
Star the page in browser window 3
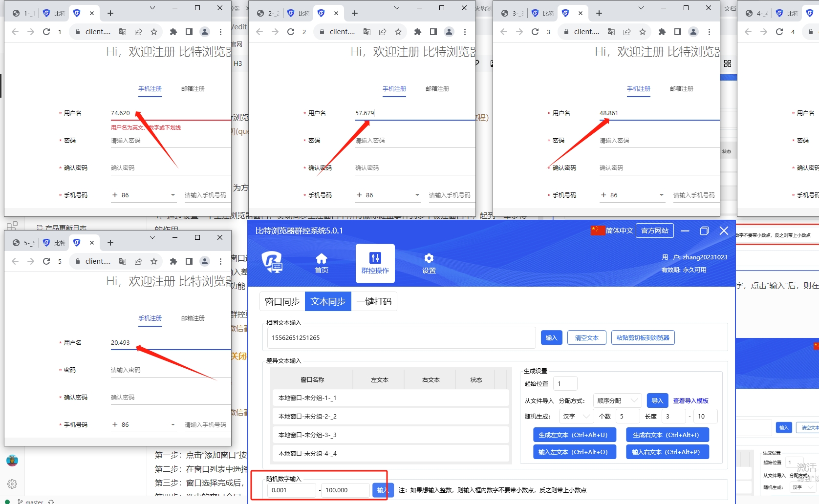point(643,32)
